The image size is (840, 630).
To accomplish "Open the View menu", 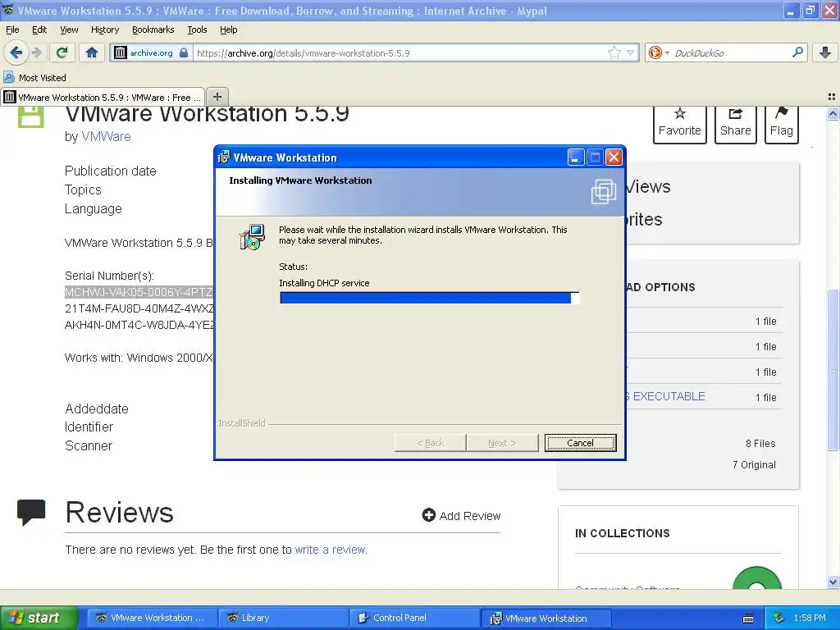I will tap(69, 30).
